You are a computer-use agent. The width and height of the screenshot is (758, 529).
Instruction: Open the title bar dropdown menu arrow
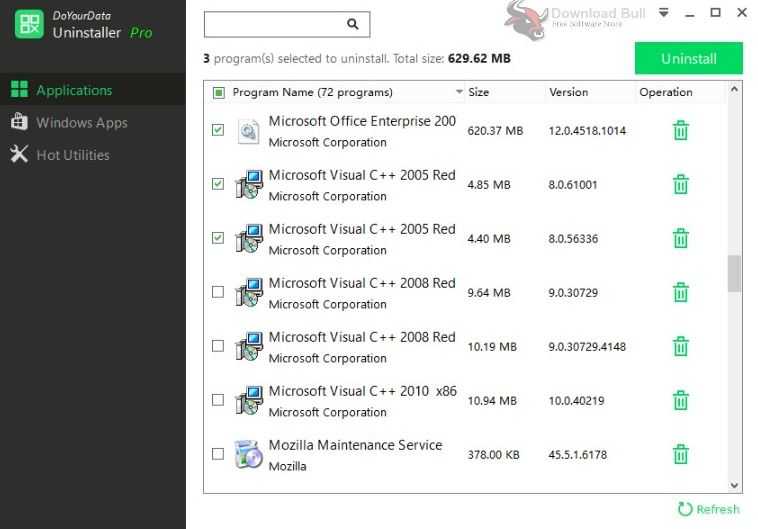[664, 13]
